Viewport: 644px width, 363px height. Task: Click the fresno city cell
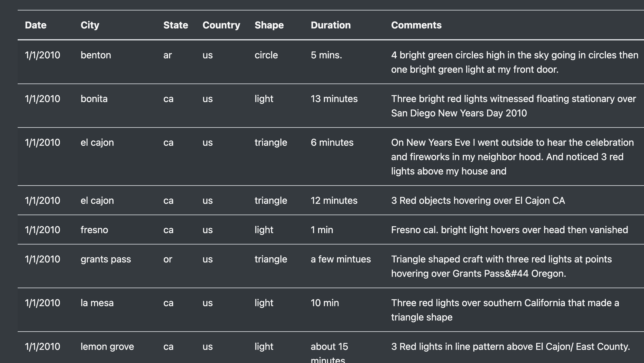[x=94, y=230]
